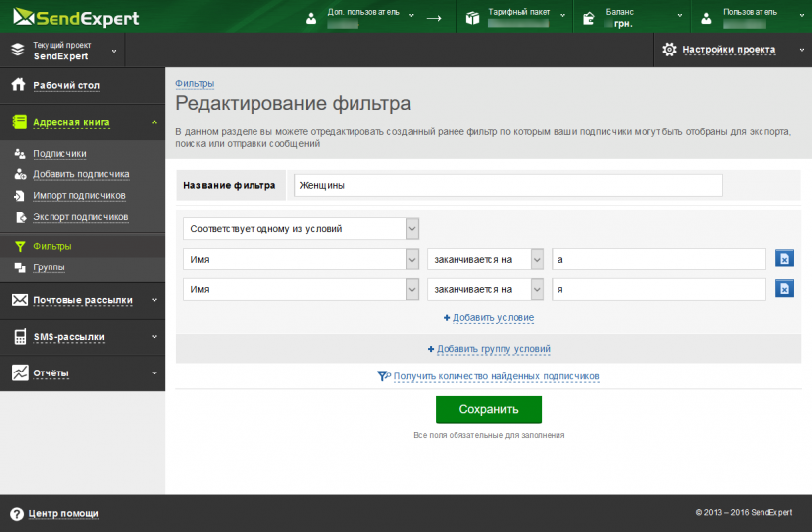Click the filter name field containing Женщины
Screen dimensions: 812x532
pos(508,185)
